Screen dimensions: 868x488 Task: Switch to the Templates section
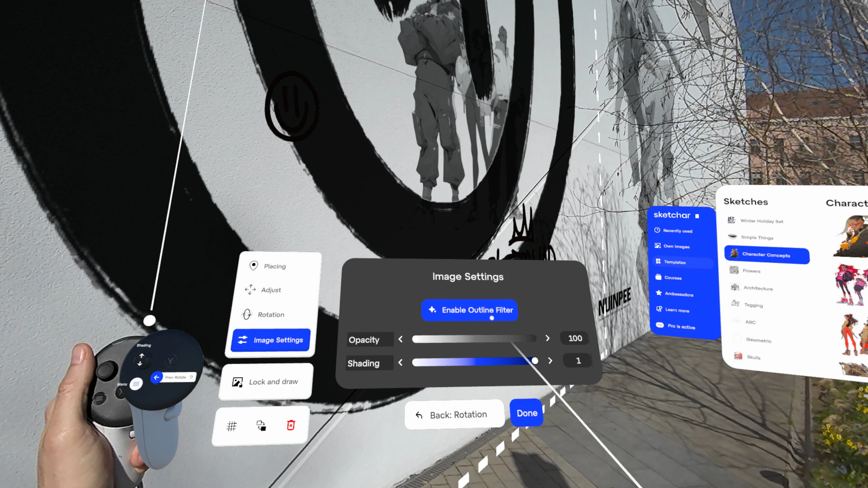click(675, 262)
